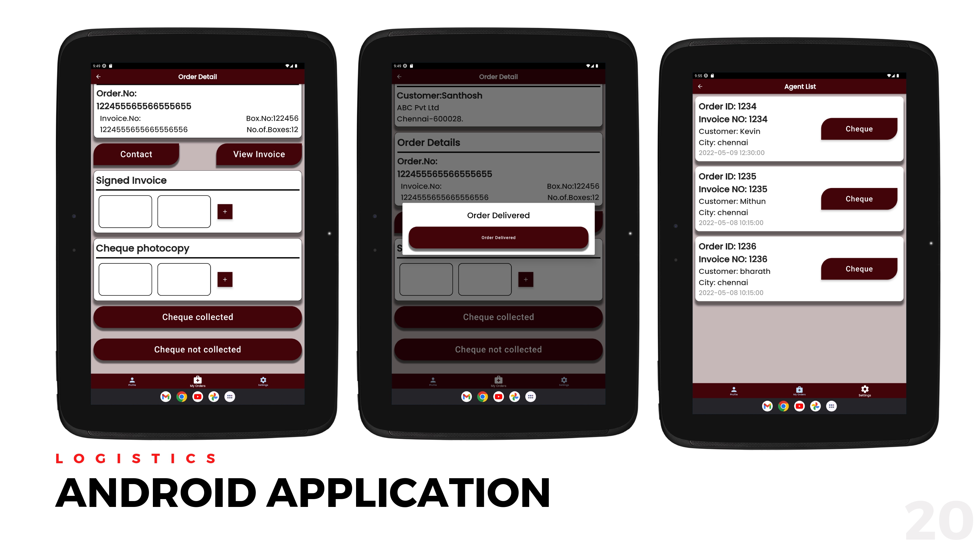980x551 pixels.
Task: Toggle cheque photocopy first photo placeholder
Action: click(x=126, y=279)
